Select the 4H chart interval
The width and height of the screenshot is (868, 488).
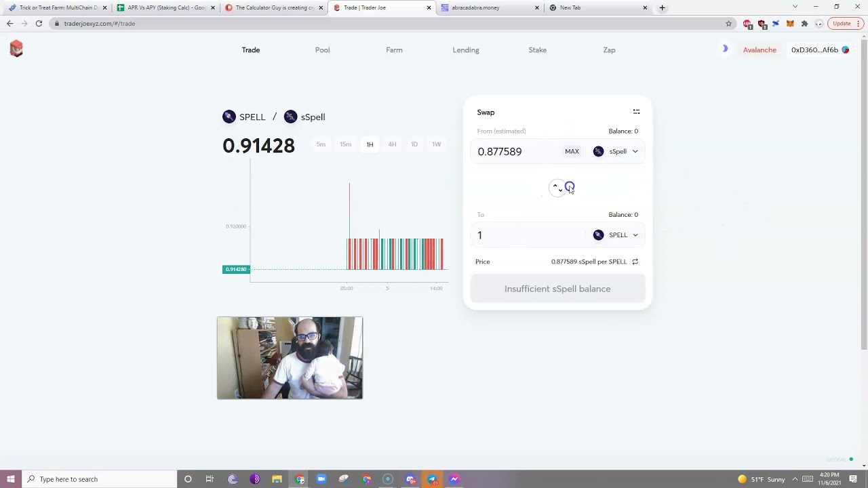[392, 144]
